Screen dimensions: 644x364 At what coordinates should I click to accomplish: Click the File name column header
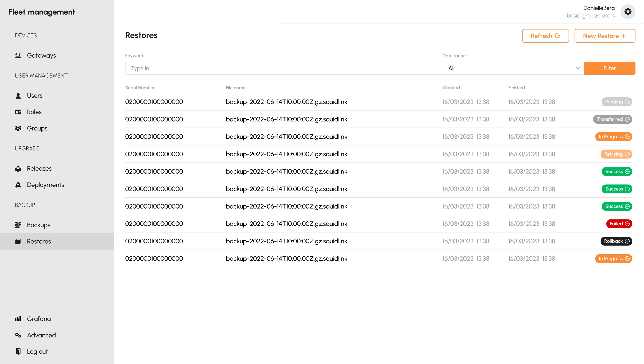pyautogui.click(x=236, y=88)
